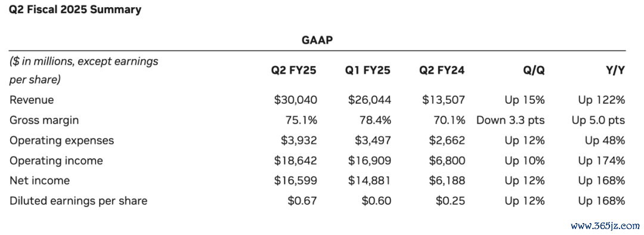Viewport: 644px width, 235px height.
Task: Select the Y/Y column header
Action: (x=615, y=70)
